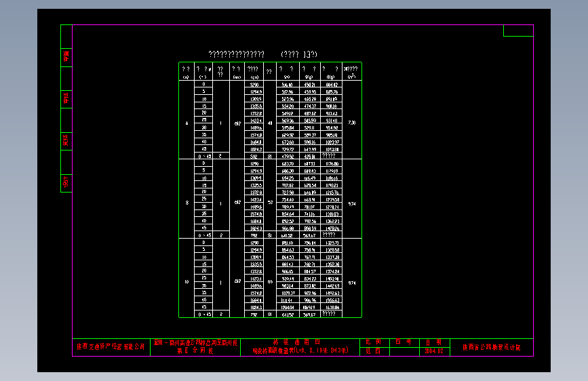The width and height of the screenshot is (588, 381).
Task: Click the 第Ⅱ合同段 contract section text
Action: tap(195, 350)
